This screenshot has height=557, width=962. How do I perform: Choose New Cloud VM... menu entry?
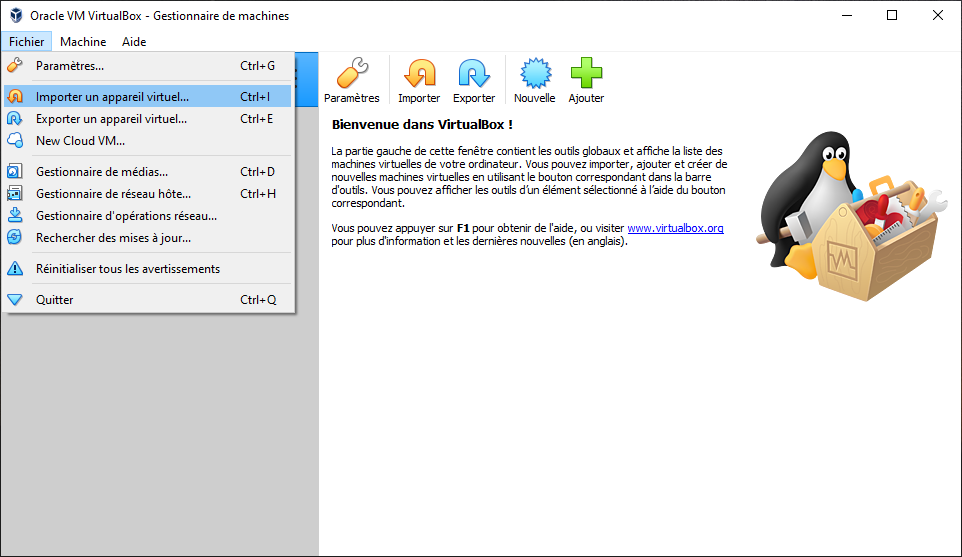click(148, 140)
